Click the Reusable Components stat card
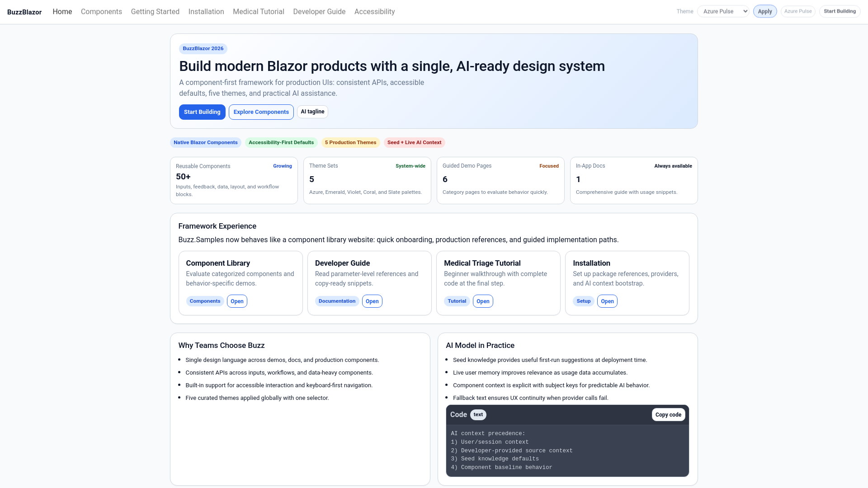This screenshot has width=868, height=488. (x=234, y=180)
